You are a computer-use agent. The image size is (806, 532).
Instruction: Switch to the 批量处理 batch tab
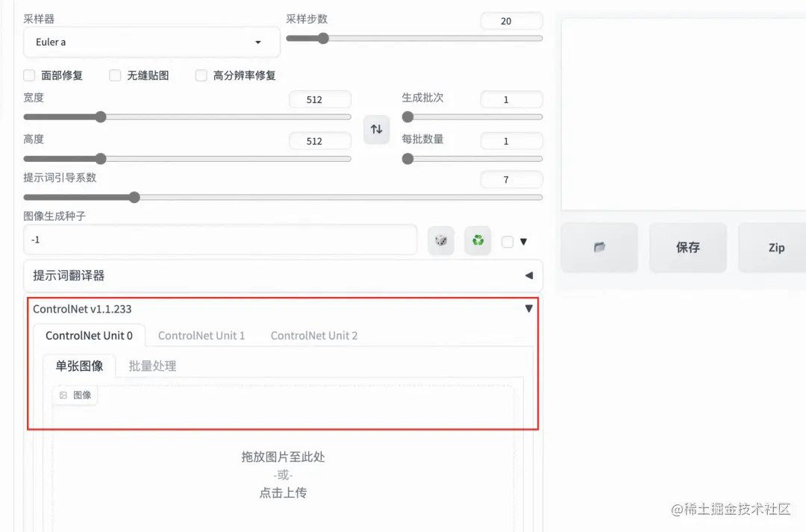coord(152,366)
